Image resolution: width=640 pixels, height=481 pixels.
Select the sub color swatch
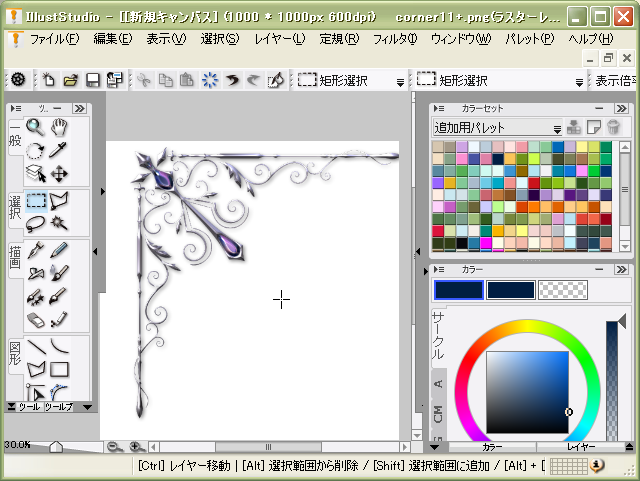click(511, 290)
